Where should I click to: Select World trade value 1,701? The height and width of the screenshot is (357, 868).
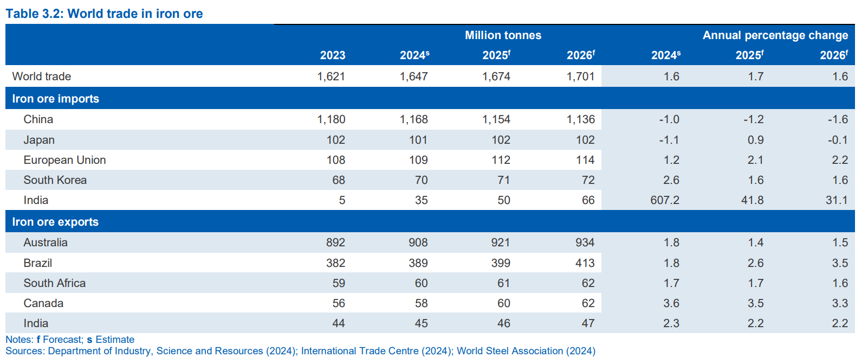(581, 76)
